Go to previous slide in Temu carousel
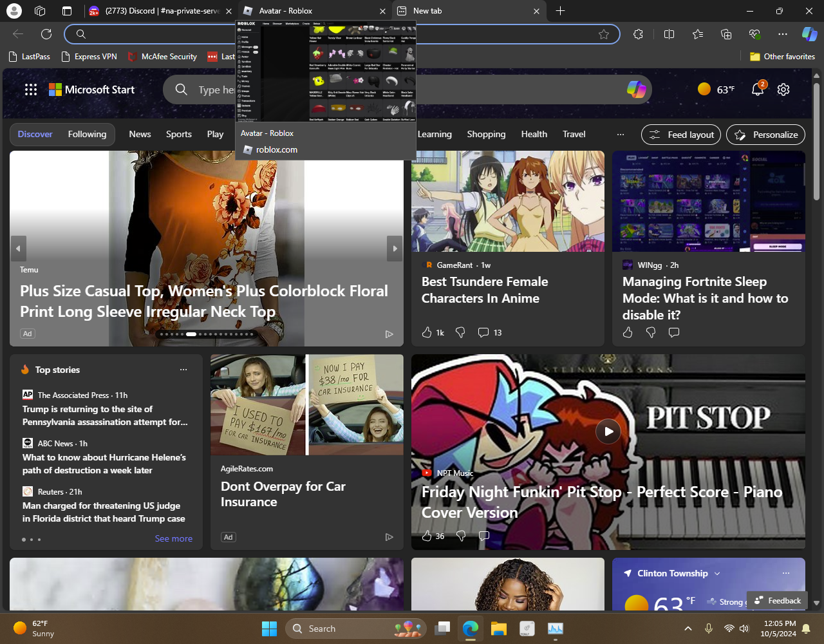Viewport: 824px width, 644px height. point(19,249)
